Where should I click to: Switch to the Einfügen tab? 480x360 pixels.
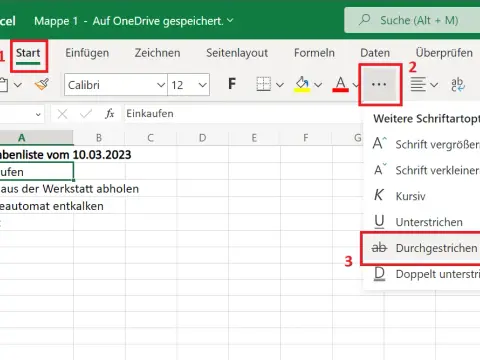click(x=87, y=53)
